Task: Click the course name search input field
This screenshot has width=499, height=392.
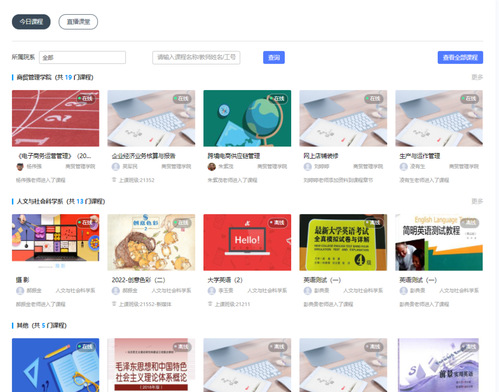Action: click(196, 57)
